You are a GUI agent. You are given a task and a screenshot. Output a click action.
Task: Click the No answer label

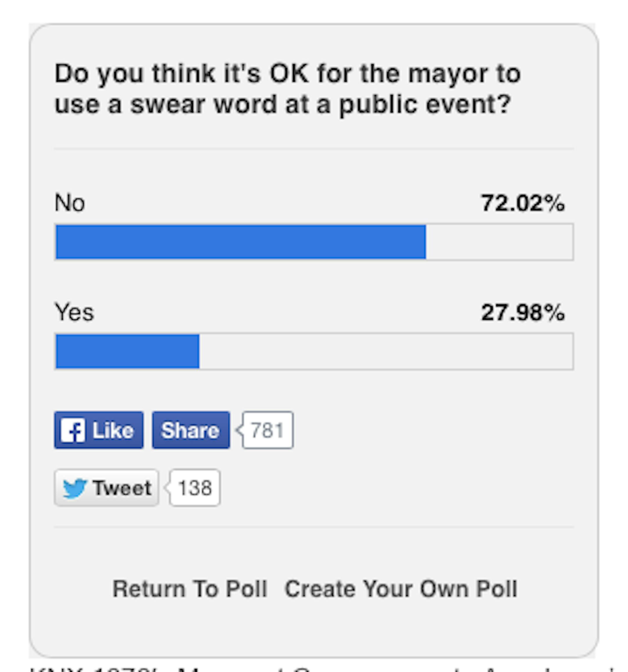(70, 203)
